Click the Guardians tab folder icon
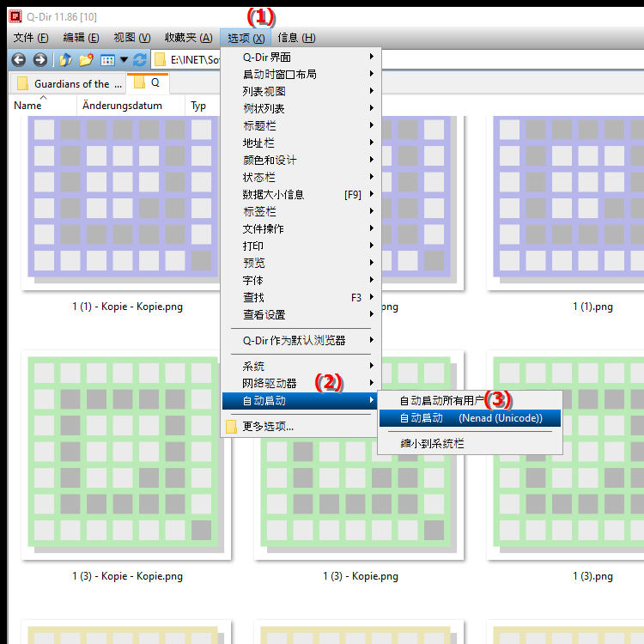 tap(22, 84)
